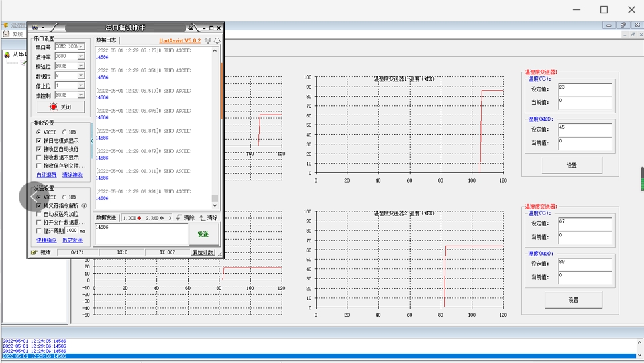Select bottom log row 12:29:05:14586
This screenshot has height=363, width=644.
point(34,342)
